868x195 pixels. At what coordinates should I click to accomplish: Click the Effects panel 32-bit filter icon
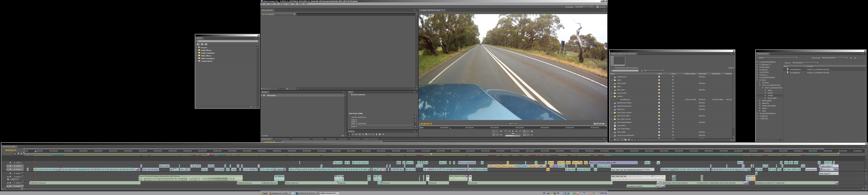pyautogui.click(x=202, y=44)
